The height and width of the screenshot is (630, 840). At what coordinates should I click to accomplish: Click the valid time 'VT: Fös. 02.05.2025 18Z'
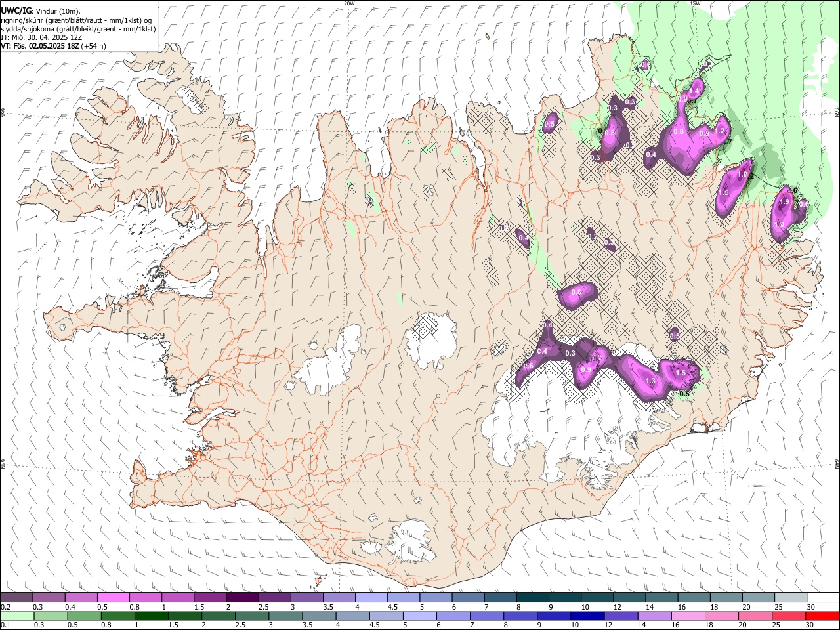(40, 46)
